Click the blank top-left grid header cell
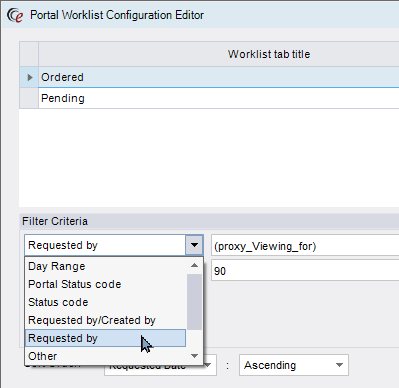Screen dimensions: 399x388 [x=29, y=54]
